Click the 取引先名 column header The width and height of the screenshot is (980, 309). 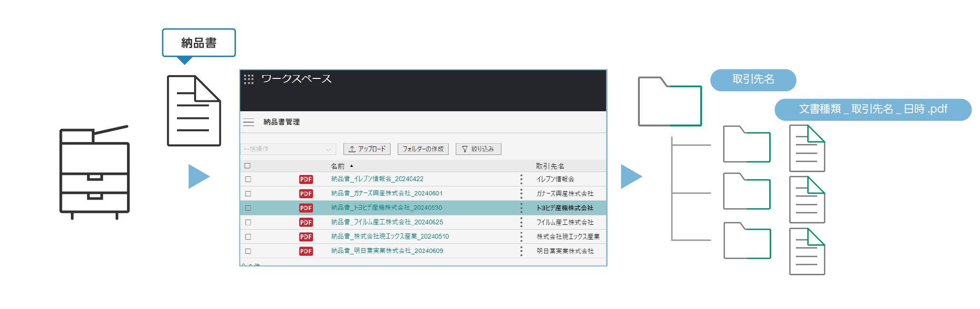[x=550, y=166]
